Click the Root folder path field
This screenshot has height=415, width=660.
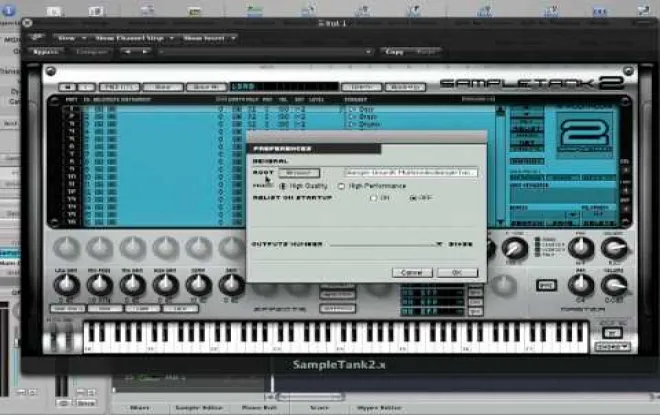410,173
